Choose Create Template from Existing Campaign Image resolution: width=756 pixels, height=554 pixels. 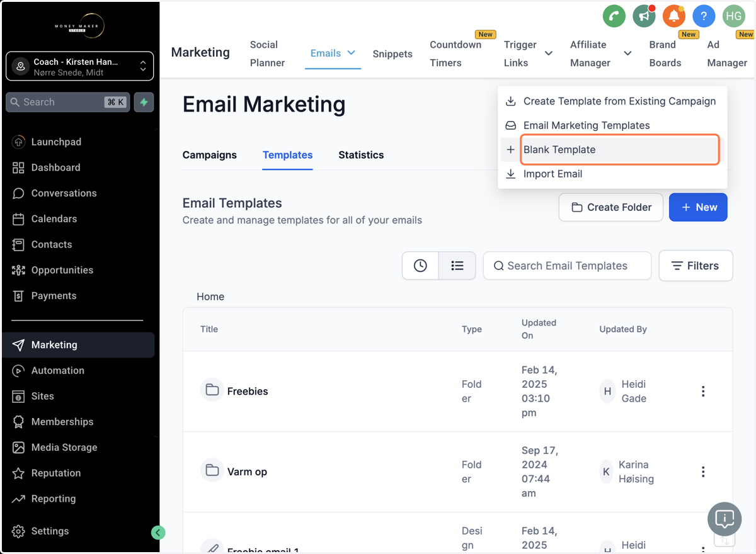pos(612,101)
